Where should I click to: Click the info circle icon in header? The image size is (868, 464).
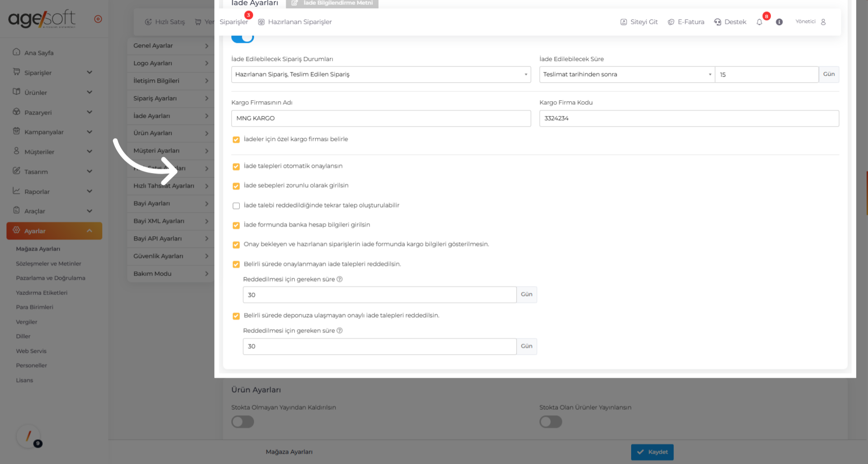click(x=779, y=22)
